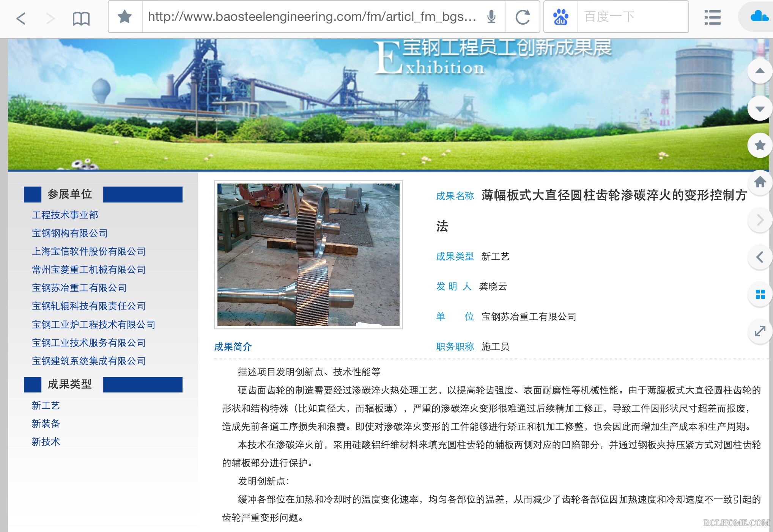
Task: Click the floating up-arrow button
Action: pyautogui.click(x=759, y=71)
